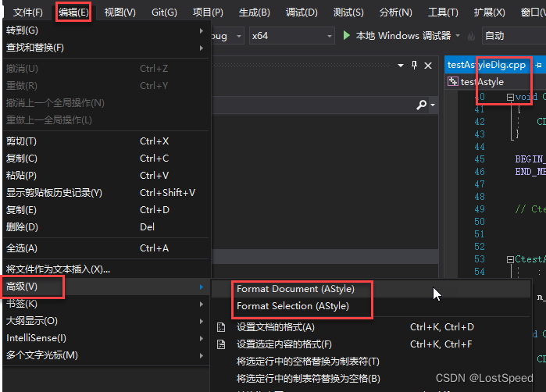Open the debugger target dropdown arrow

458,35
